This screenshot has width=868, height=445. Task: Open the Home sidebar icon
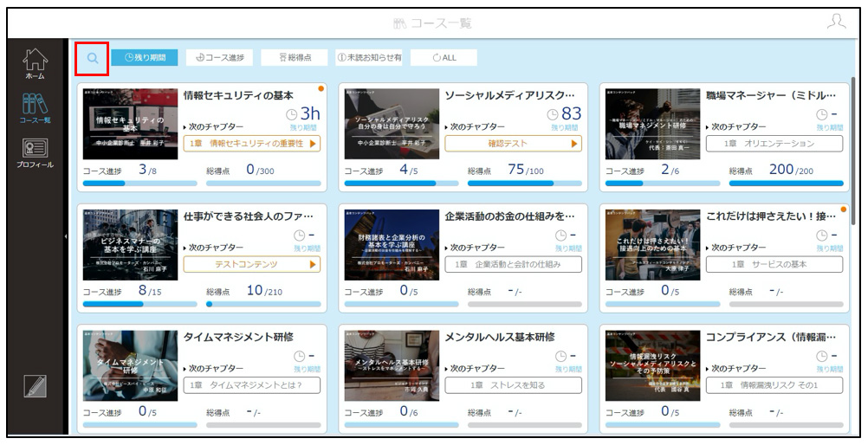coord(35,64)
